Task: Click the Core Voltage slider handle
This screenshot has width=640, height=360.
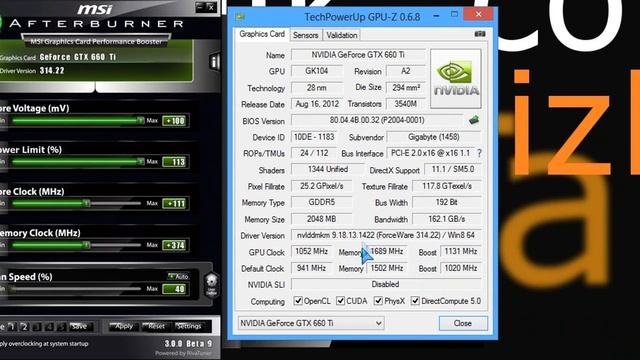Action: click(141, 120)
